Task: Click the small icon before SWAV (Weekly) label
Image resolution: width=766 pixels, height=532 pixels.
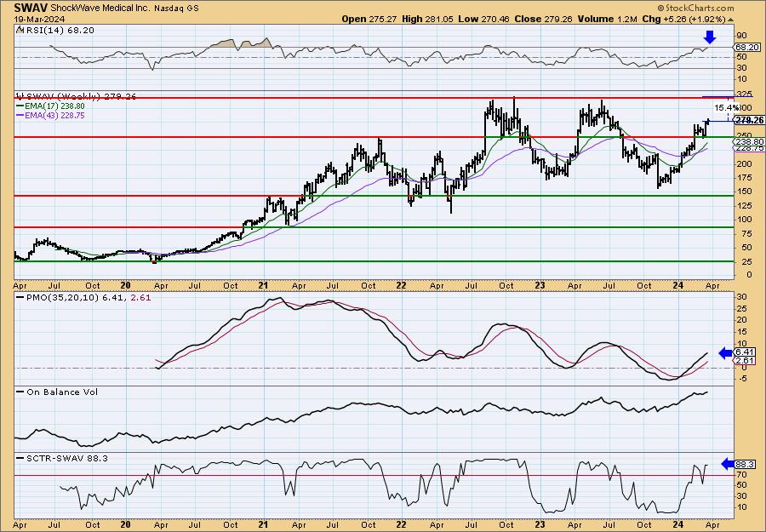Action: click(20, 96)
